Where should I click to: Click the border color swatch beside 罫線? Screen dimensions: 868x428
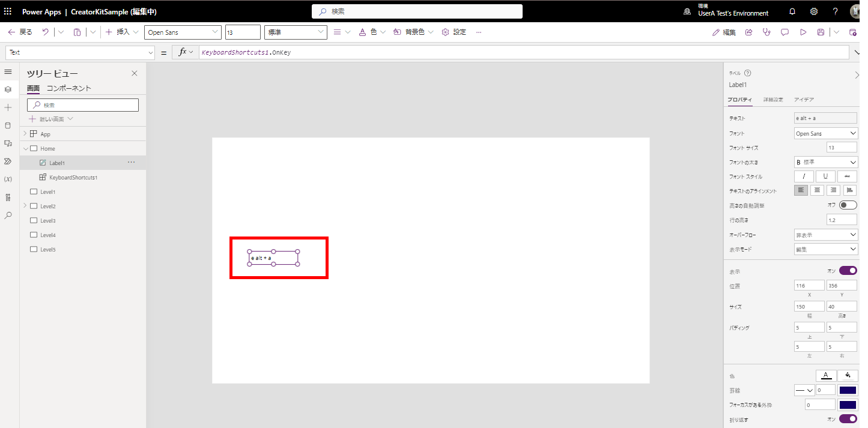(848, 390)
